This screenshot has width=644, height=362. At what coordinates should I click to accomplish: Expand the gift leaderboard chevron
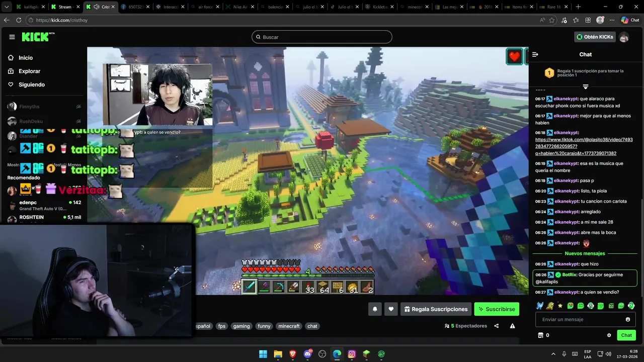(585, 86)
